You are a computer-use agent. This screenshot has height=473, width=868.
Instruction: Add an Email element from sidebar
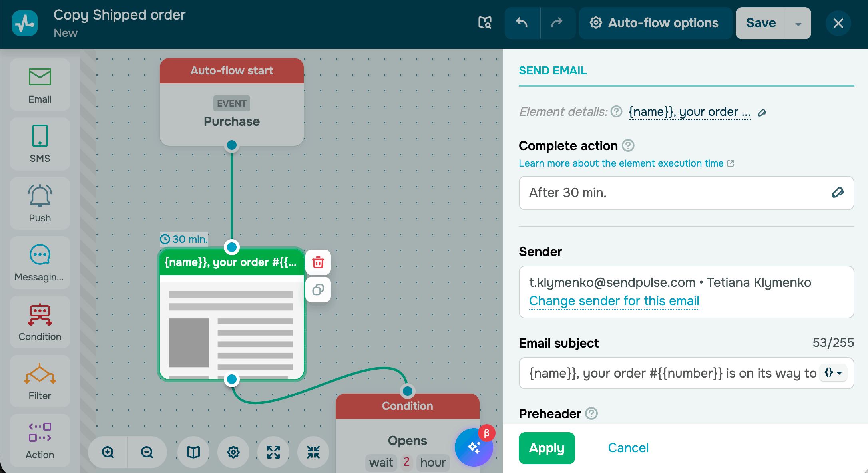tap(40, 85)
